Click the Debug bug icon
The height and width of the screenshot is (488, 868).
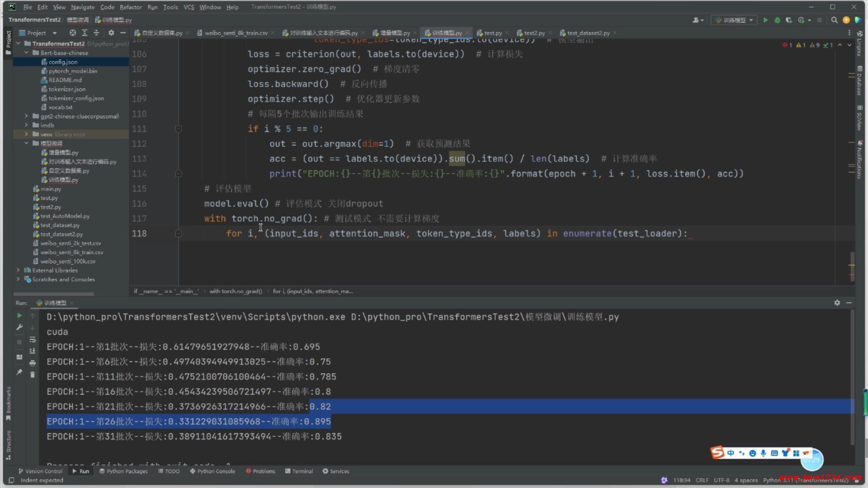pos(777,20)
